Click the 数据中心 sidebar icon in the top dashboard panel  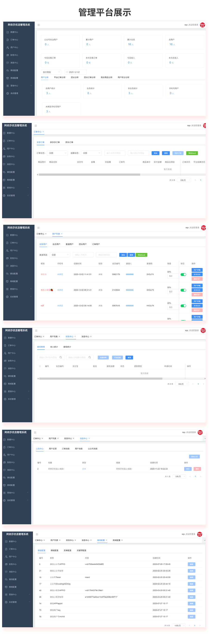[x=8, y=32]
